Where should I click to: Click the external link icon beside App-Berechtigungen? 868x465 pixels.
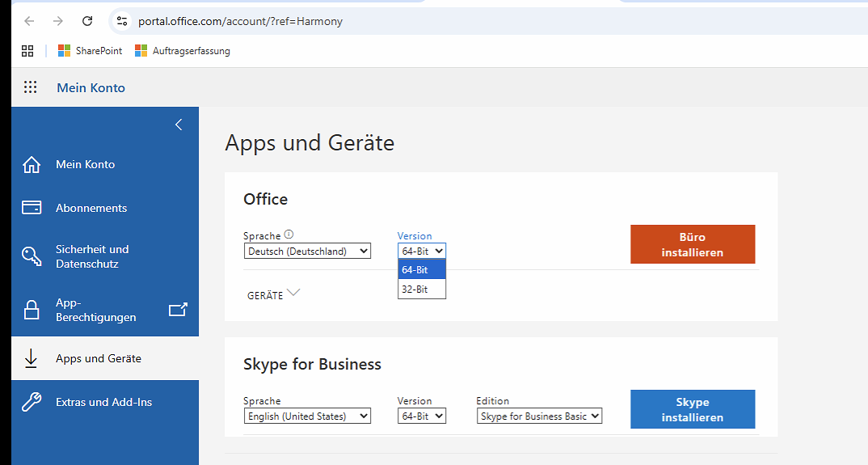coord(177,310)
